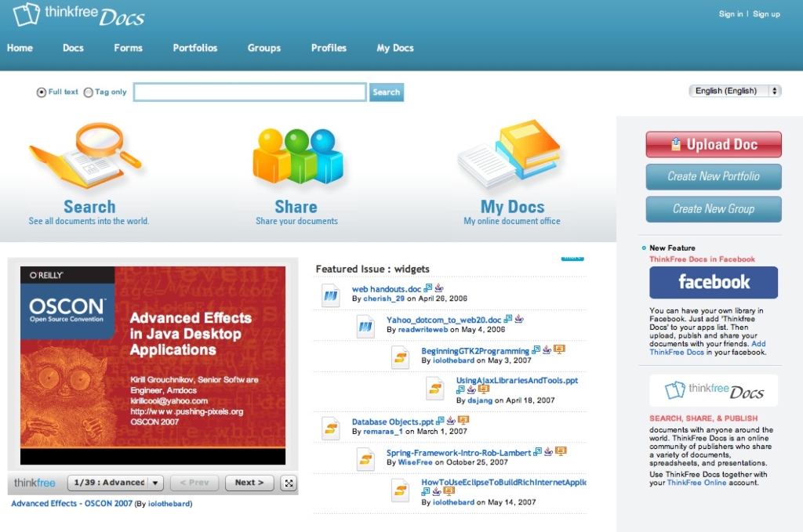803x532 pixels.
Task: Click file icon for UsingAjaxLibrariesAndTools.ppt
Action: point(435,389)
